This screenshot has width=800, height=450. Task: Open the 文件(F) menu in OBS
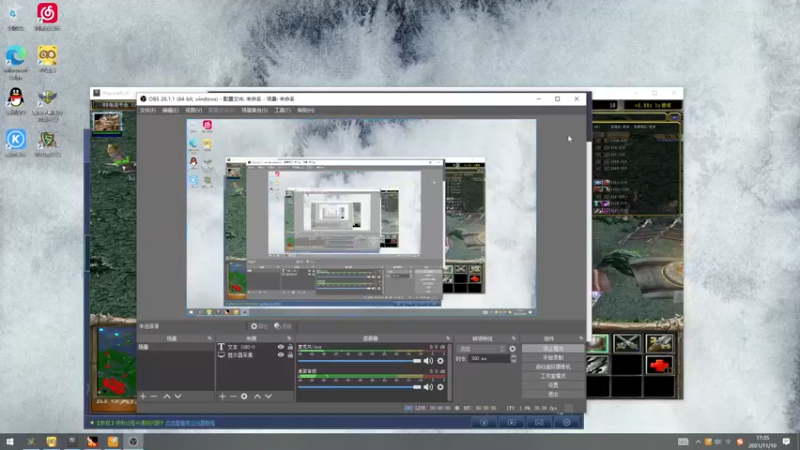point(148,110)
